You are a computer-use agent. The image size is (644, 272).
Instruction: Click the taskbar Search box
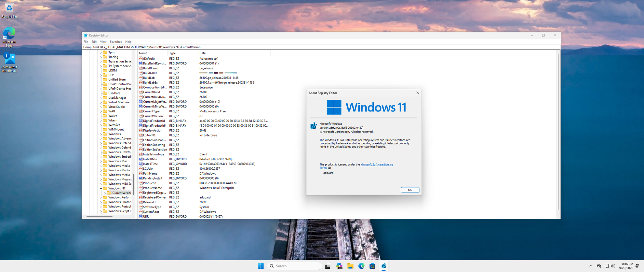294,266
